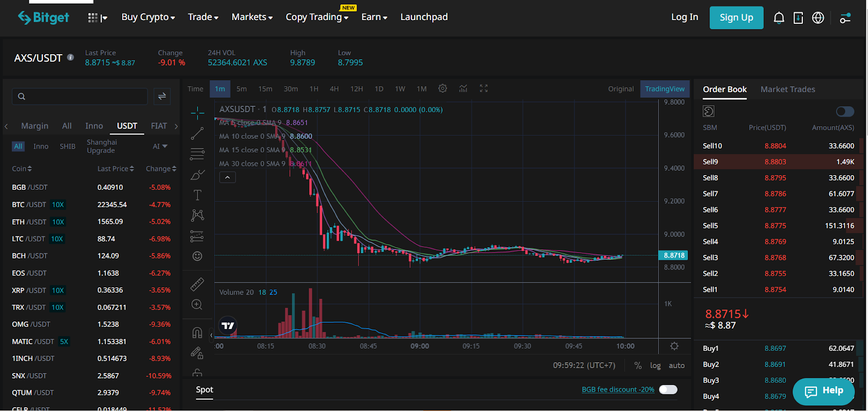Image resolution: width=868 pixels, height=411 pixels.
Task: Sort coin list by Change
Action: click(x=161, y=169)
